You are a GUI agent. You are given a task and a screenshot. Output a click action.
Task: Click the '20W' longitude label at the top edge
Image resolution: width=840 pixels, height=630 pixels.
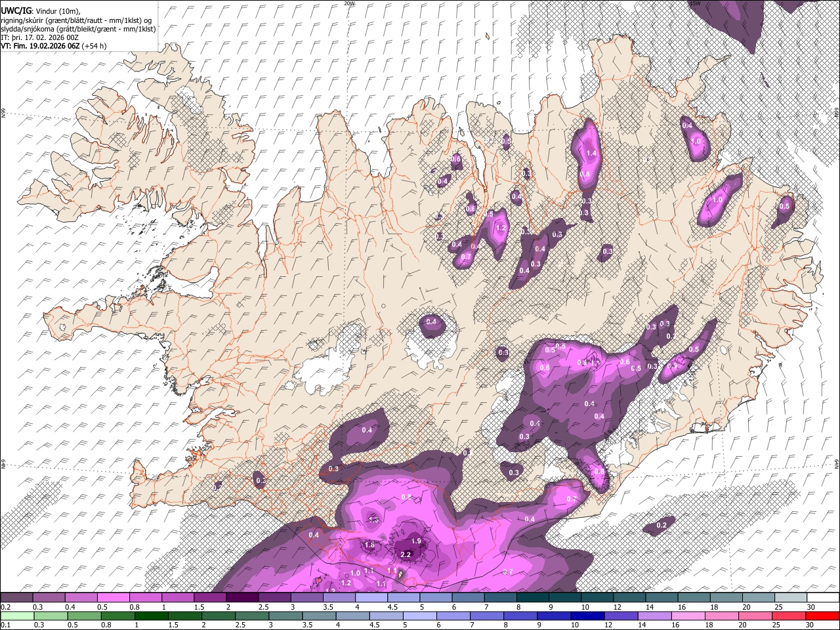pyautogui.click(x=349, y=3)
